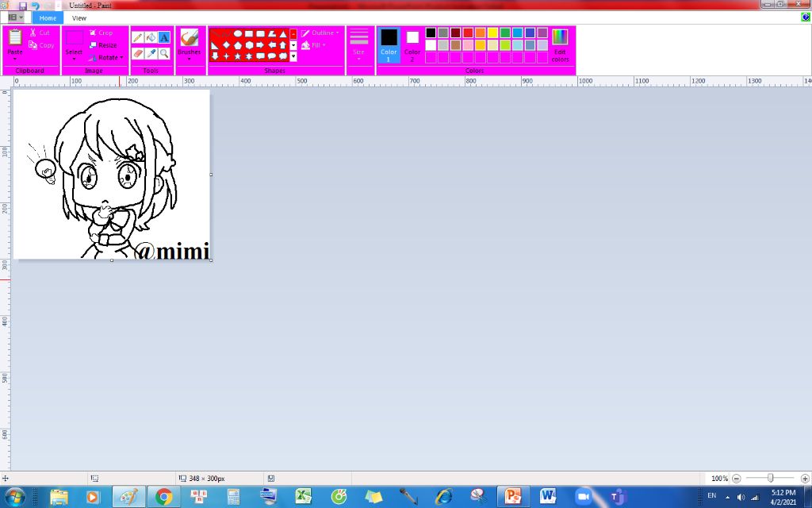
Task: Choose the Up arrow shape
Action: (283, 45)
